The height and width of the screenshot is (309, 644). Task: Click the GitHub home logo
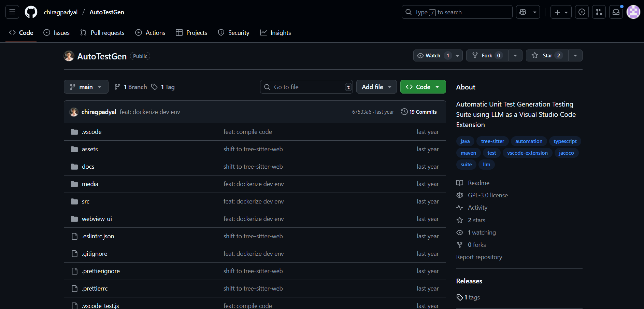click(x=31, y=12)
